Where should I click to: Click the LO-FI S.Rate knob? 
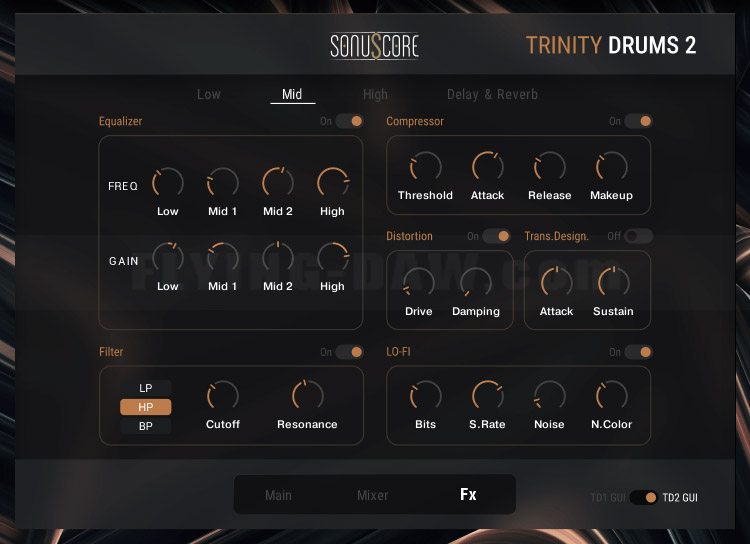pos(487,396)
